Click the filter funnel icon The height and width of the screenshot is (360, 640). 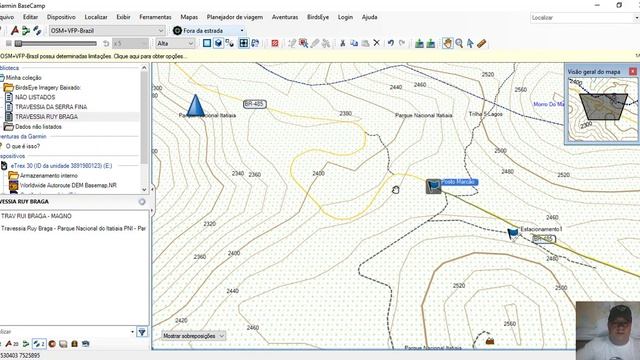click(x=142, y=332)
